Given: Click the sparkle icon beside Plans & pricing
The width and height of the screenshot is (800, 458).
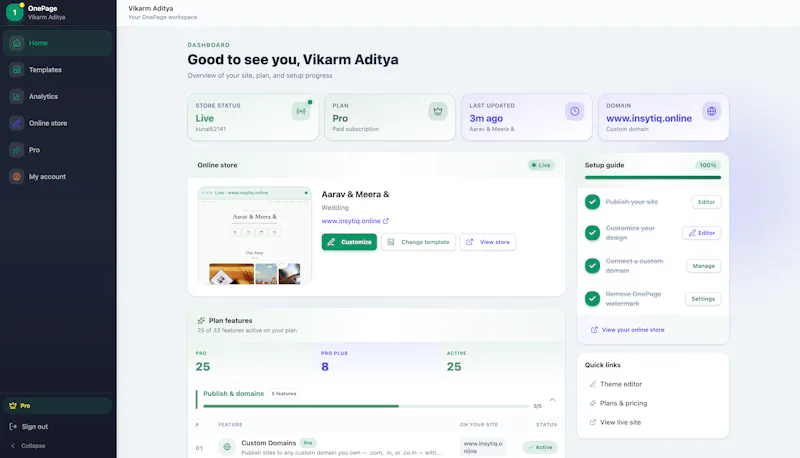Looking at the screenshot, I should click(x=593, y=403).
